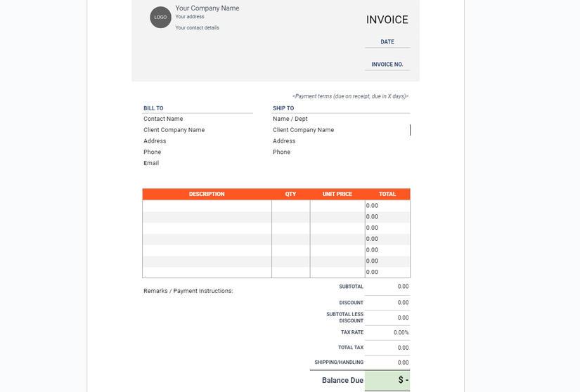Image resolution: width=580 pixels, height=392 pixels.
Task: Click the QTY column header
Action: [x=290, y=194]
